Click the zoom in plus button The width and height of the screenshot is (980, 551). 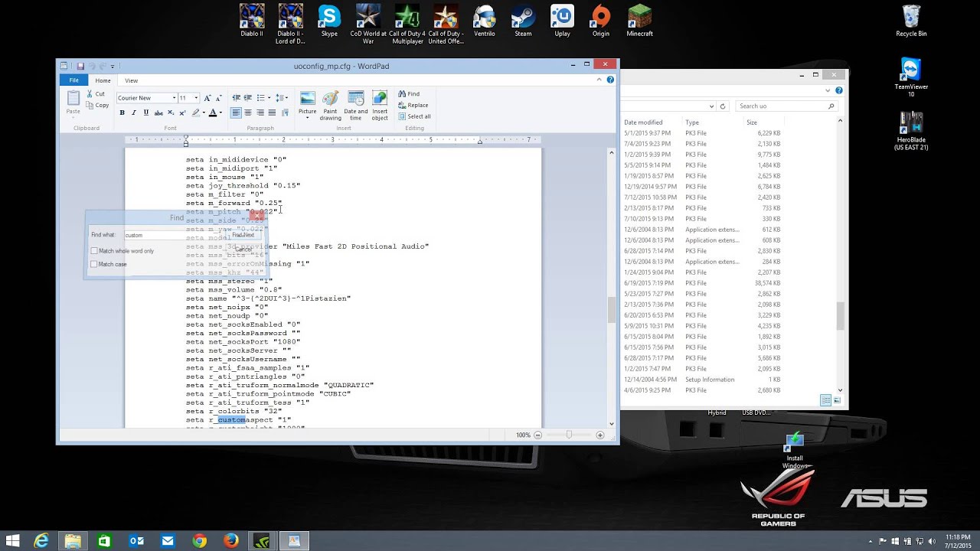(600, 435)
